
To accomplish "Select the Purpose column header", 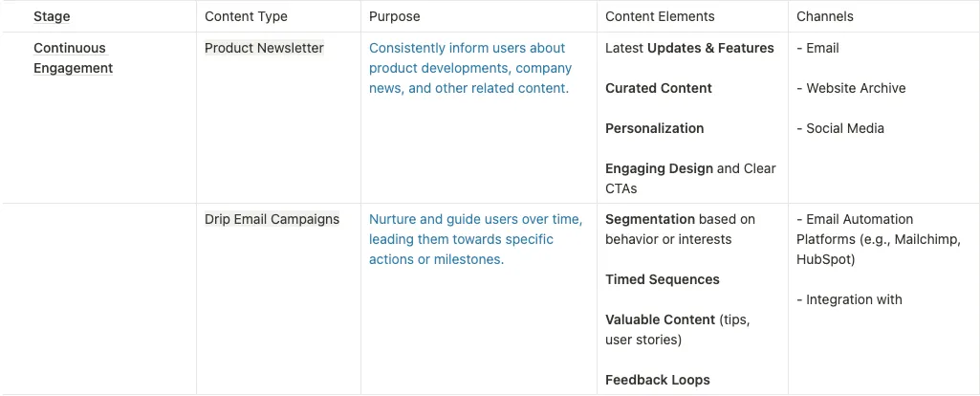I will click(x=395, y=16).
